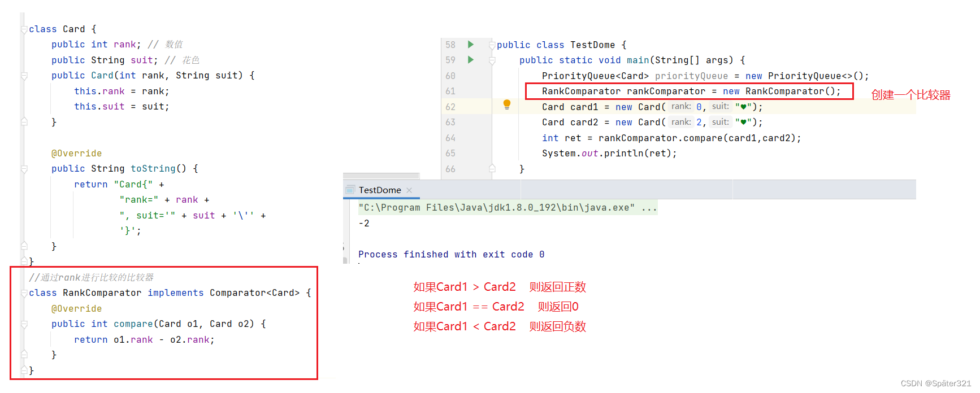980x393 pixels.
Task: Open the yellow lightbulb intention on line 62
Action: [x=507, y=104]
